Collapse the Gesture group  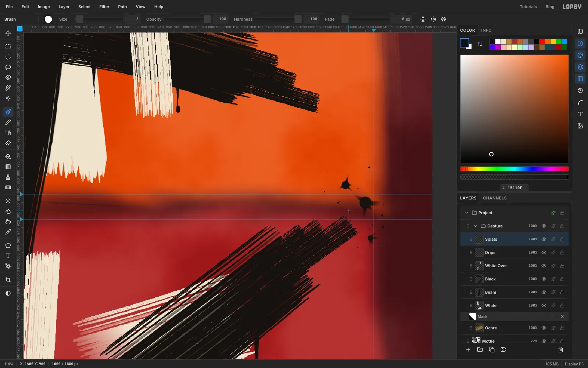(x=476, y=226)
